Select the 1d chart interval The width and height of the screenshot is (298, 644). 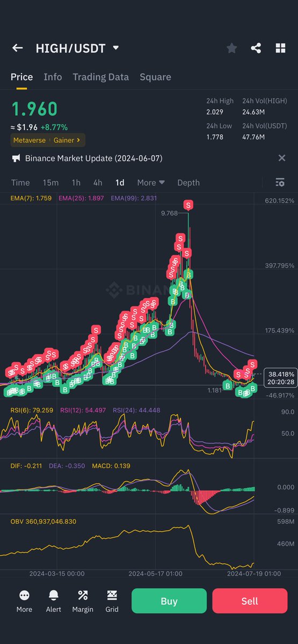[120, 182]
